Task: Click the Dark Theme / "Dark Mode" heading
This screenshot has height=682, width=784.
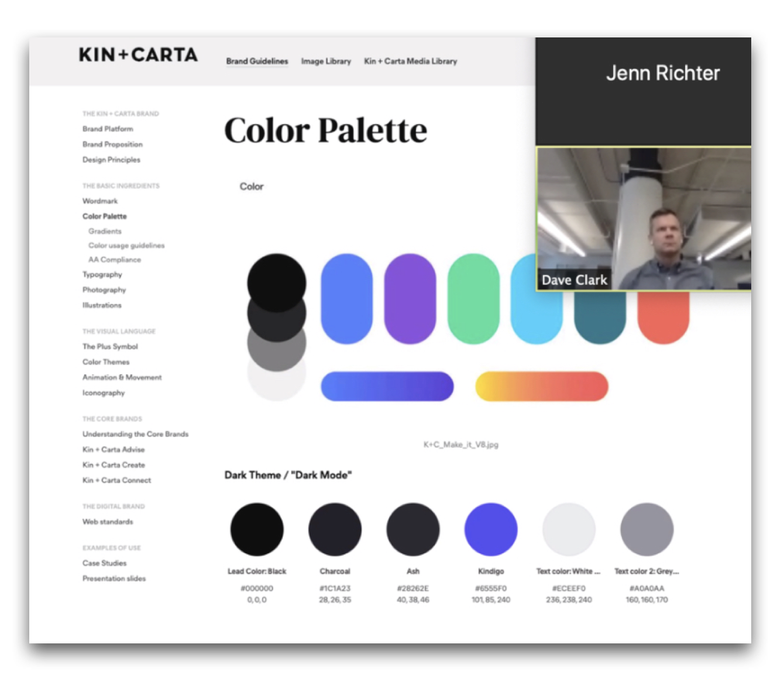Action: click(x=288, y=475)
